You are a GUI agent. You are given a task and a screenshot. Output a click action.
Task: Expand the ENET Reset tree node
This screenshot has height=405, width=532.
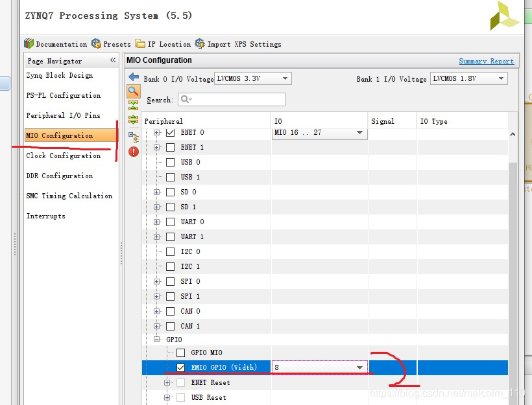pyautogui.click(x=167, y=382)
